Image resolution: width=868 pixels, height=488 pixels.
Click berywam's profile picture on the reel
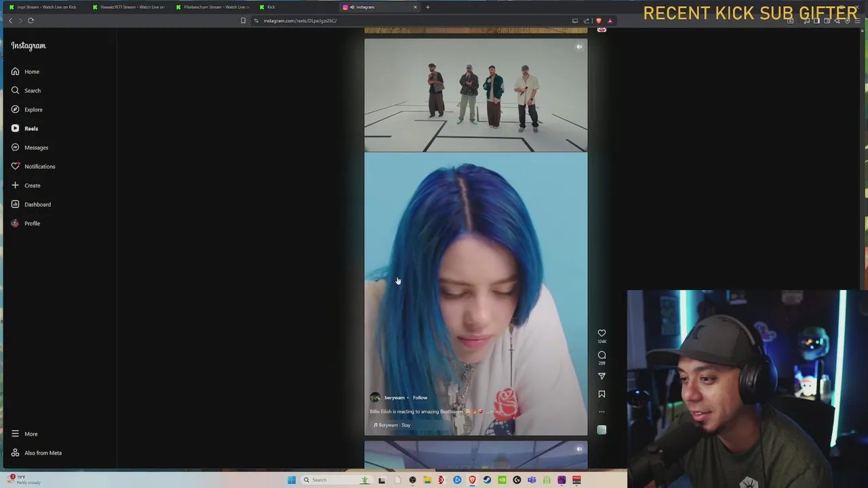pyautogui.click(x=375, y=398)
